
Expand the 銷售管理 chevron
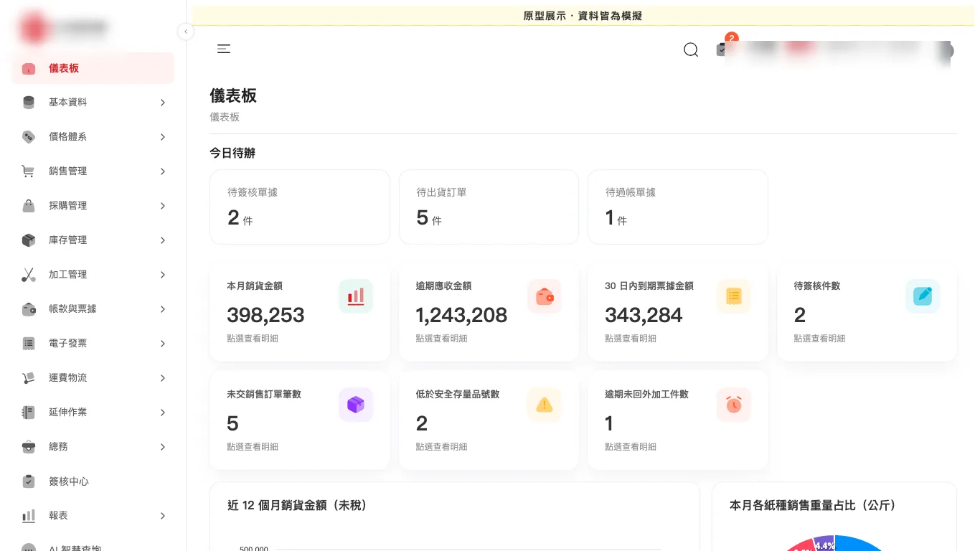(163, 171)
